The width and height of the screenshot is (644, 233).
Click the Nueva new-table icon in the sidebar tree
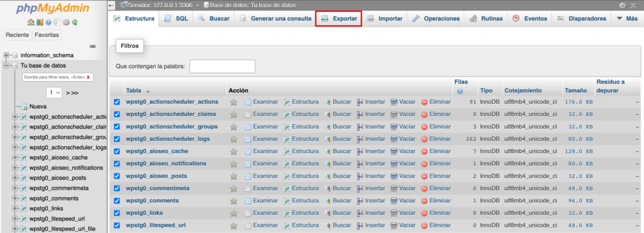(x=25, y=107)
